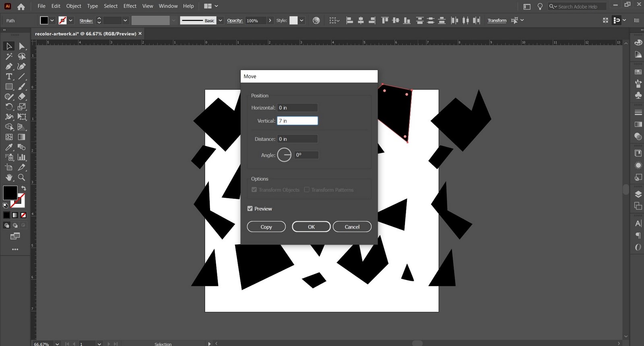Open the Object menu
644x346 pixels.
[74, 6]
